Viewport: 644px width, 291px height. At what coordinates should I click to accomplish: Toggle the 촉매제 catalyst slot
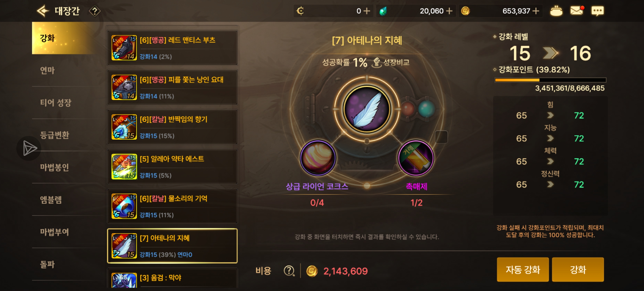416,158
